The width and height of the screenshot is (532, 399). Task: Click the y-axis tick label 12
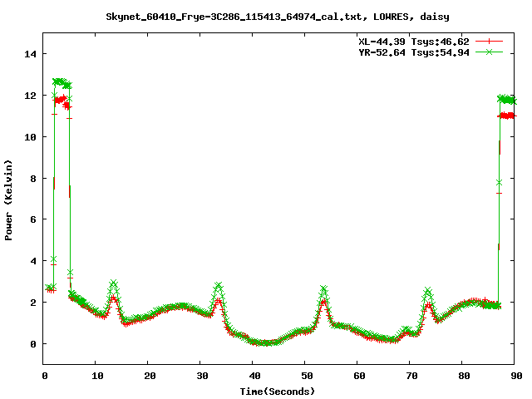30,96
